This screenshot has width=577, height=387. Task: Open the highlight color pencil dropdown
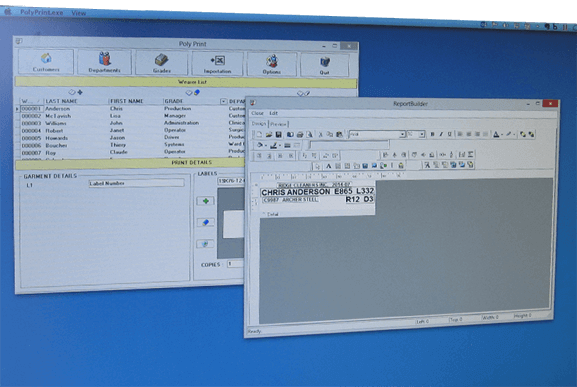[x=514, y=134]
